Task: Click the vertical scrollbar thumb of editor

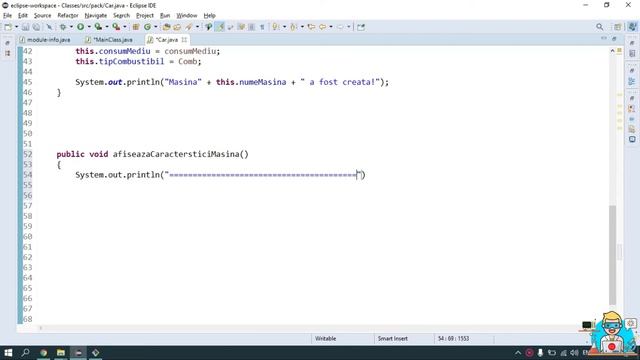Action: (613, 255)
